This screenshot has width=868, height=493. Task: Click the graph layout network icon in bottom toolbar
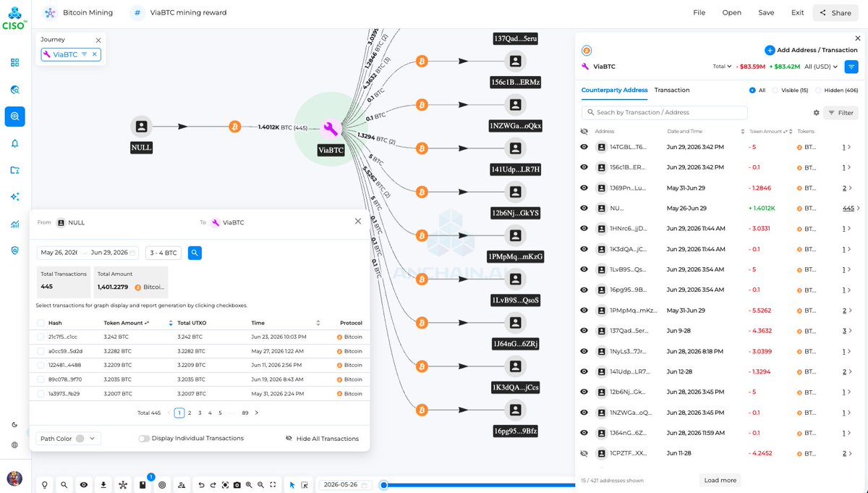click(x=123, y=484)
